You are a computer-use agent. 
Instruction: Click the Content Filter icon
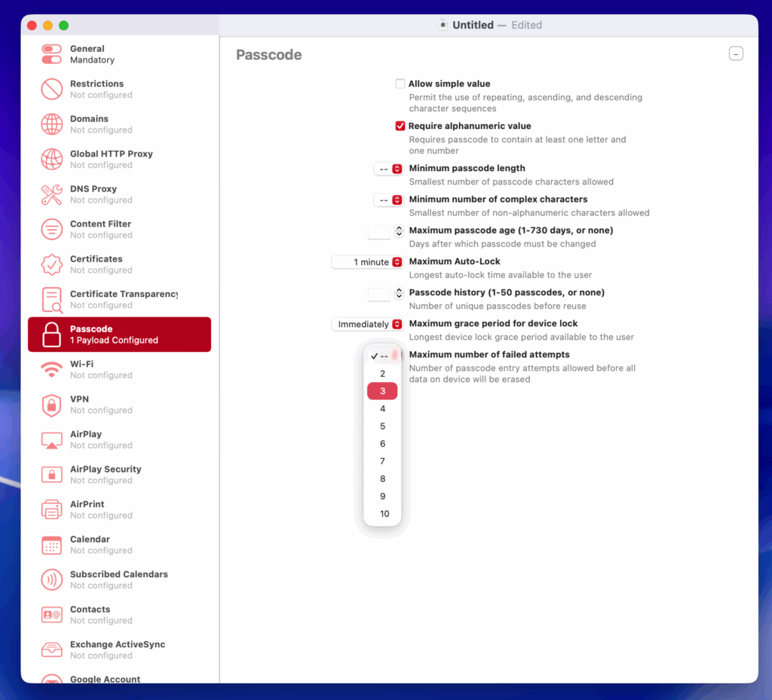tap(51, 229)
